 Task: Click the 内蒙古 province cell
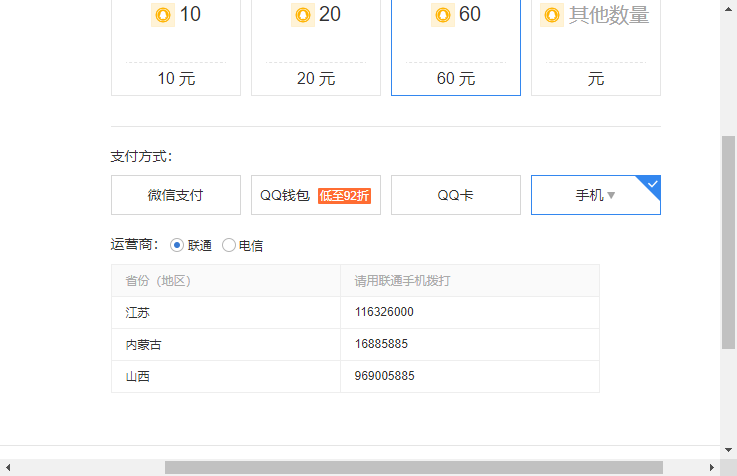tap(226, 344)
